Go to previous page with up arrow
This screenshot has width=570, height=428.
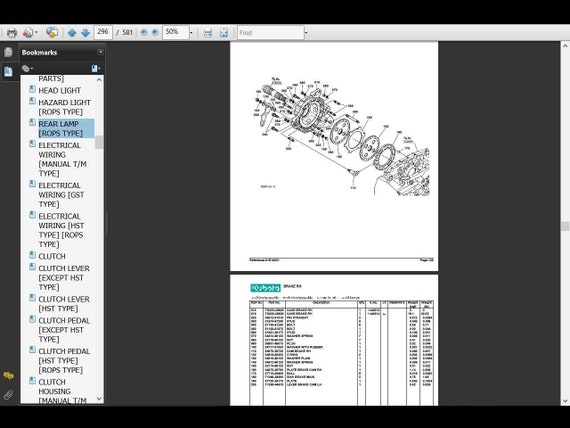pyautogui.click(x=72, y=33)
